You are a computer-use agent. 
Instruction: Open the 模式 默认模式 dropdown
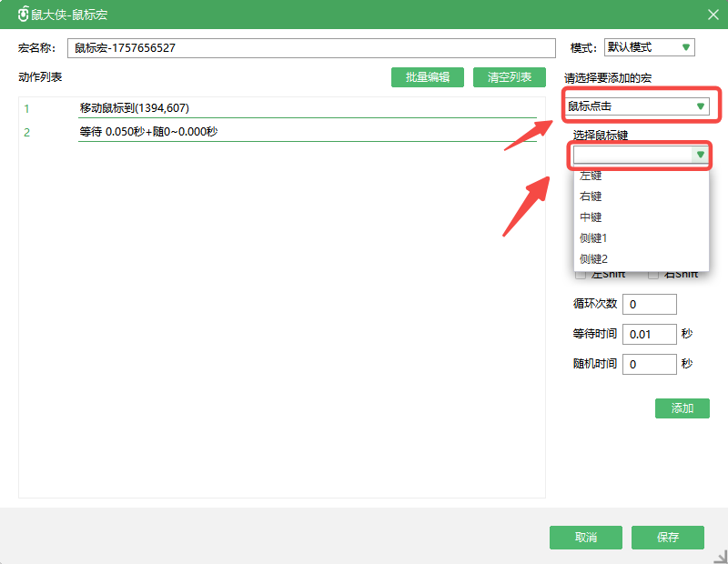[648, 47]
